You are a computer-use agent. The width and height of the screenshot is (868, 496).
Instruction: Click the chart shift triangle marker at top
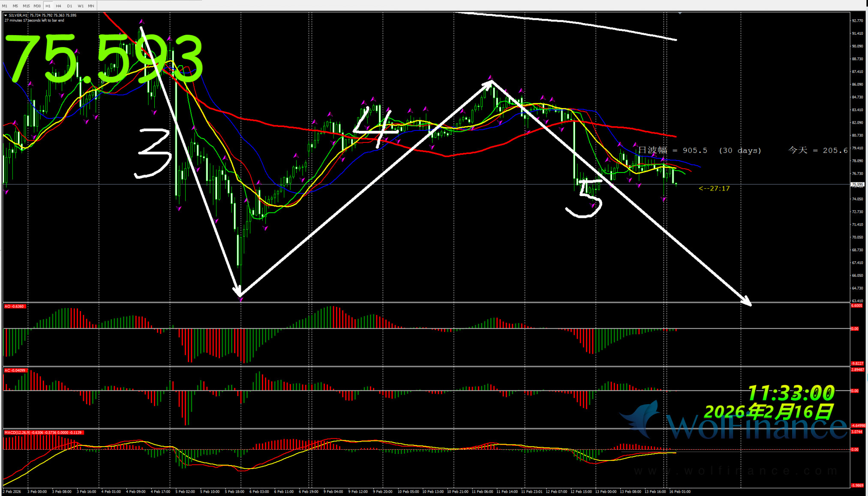coord(680,13)
